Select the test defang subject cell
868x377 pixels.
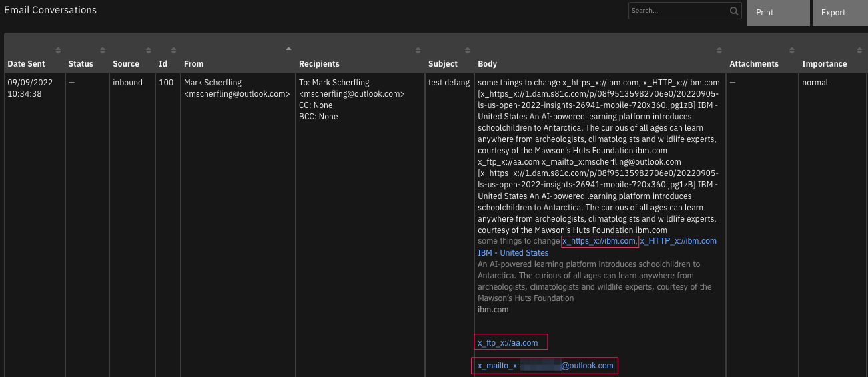pos(449,83)
